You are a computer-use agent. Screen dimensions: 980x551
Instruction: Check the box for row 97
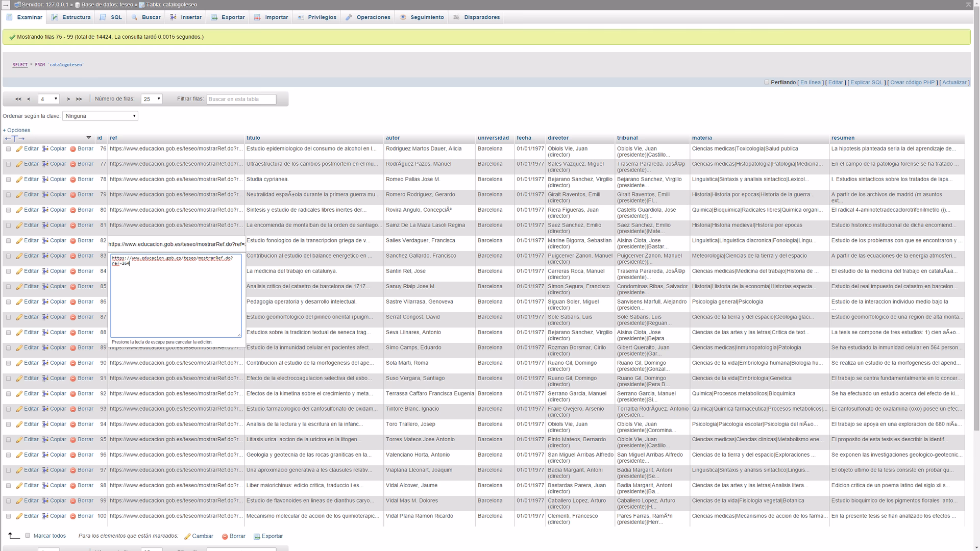pyautogui.click(x=8, y=470)
